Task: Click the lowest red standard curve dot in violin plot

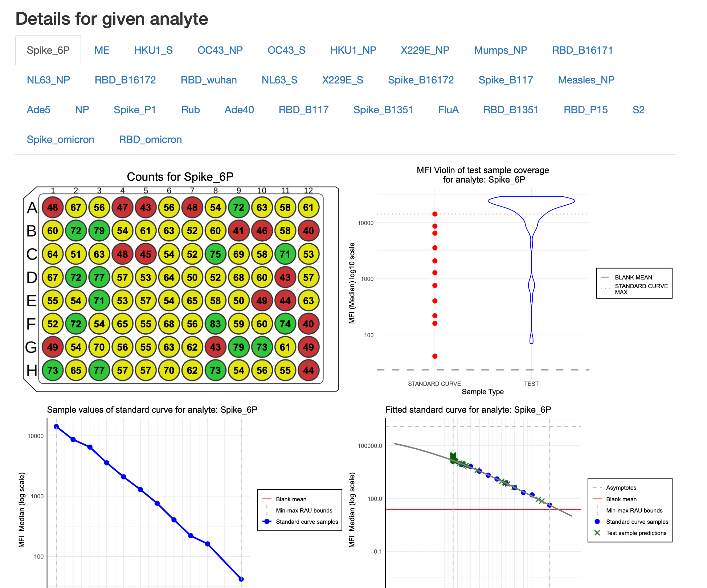Action: coord(435,356)
